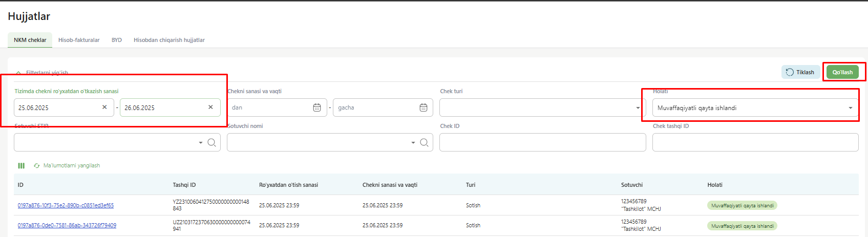Click search icon in Sotuvchi nomi field
Image resolution: width=868 pixels, height=237 pixels.
point(424,143)
